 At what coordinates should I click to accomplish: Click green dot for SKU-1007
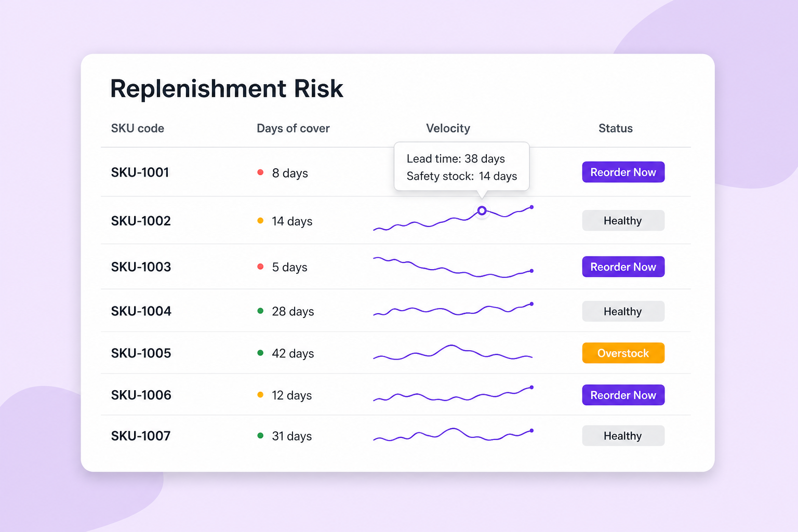click(x=260, y=435)
